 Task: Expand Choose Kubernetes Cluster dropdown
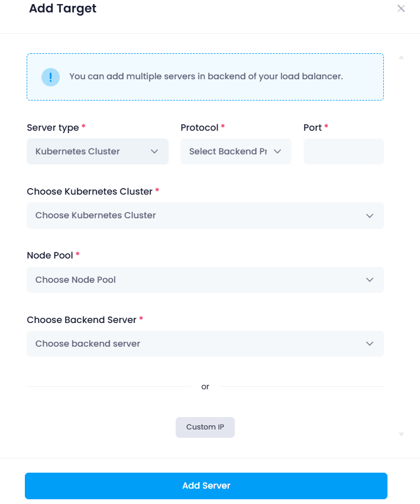coord(205,215)
